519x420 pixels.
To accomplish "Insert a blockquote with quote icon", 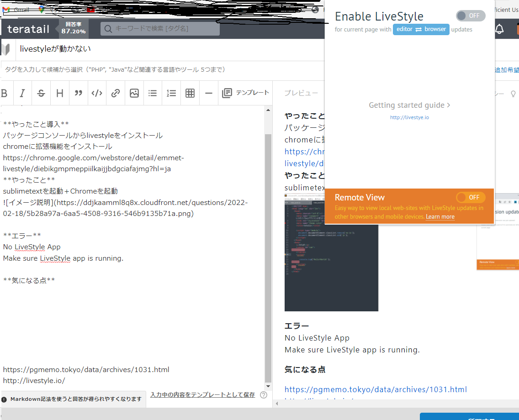I will point(79,93).
